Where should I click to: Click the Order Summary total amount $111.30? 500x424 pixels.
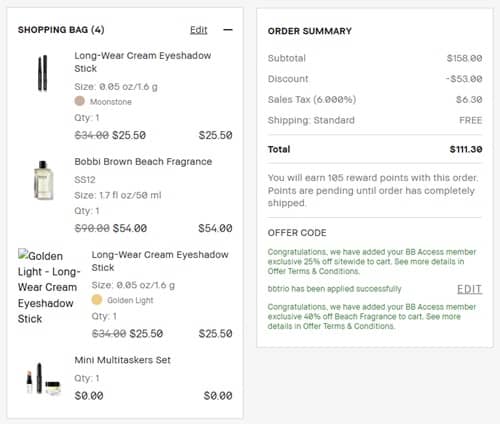(466, 149)
